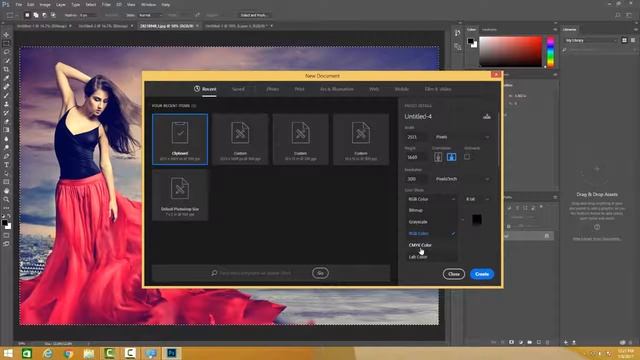Select the Clone Stamp tool
This screenshot has height=360, width=640.
pyautogui.click(x=6, y=104)
